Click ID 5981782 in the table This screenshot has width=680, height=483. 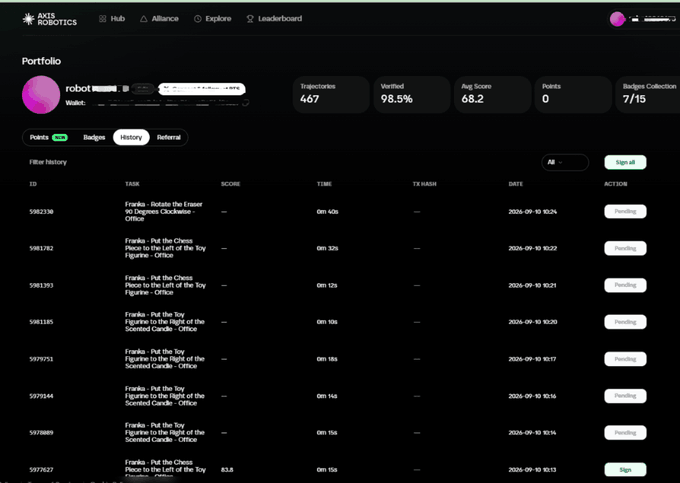tap(41, 248)
